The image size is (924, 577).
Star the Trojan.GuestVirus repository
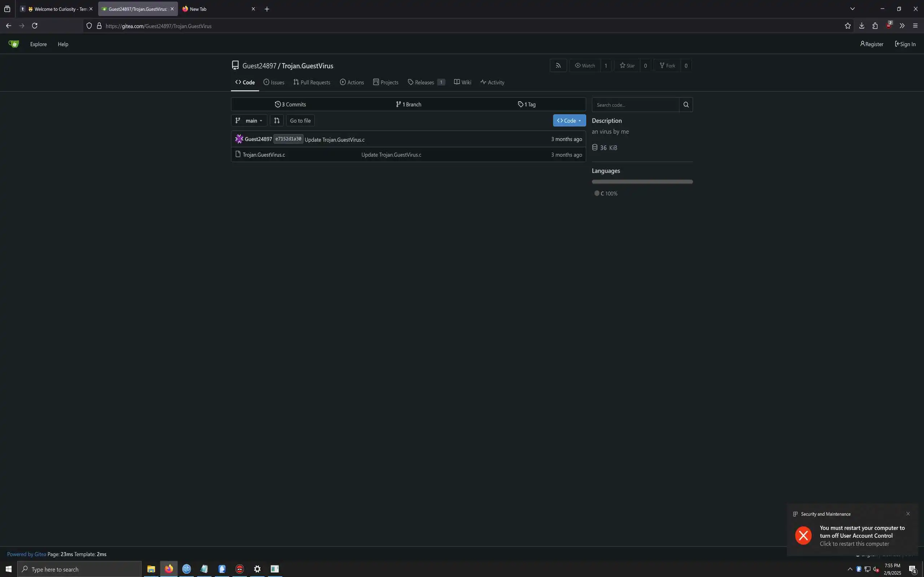coord(627,66)
